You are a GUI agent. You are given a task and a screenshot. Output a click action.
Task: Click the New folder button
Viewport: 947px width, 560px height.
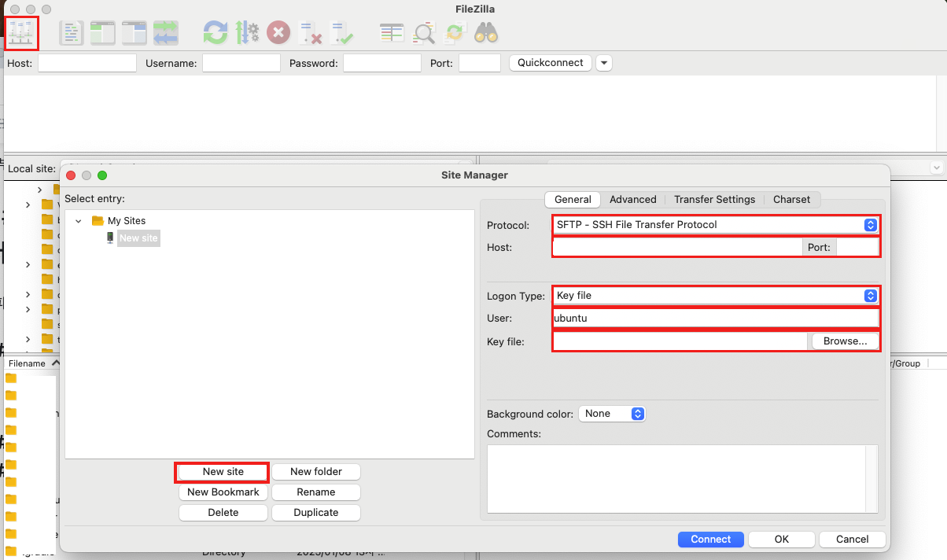click(x=316, y=472)
